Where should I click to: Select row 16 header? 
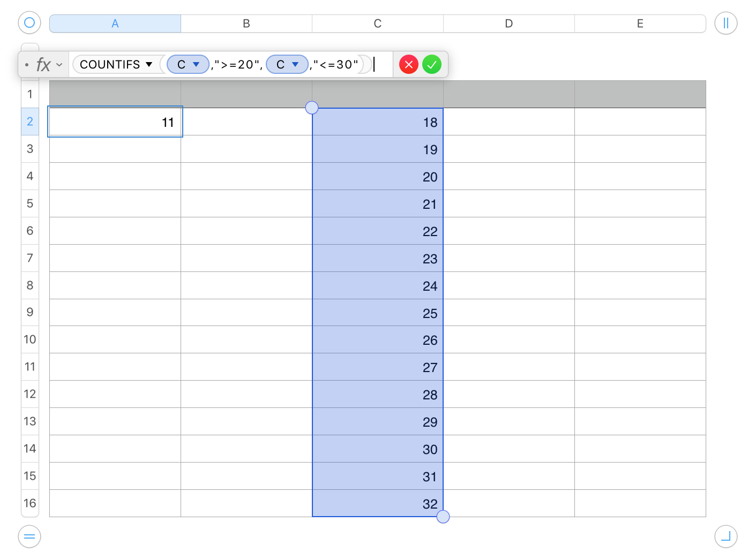point(30,503)
